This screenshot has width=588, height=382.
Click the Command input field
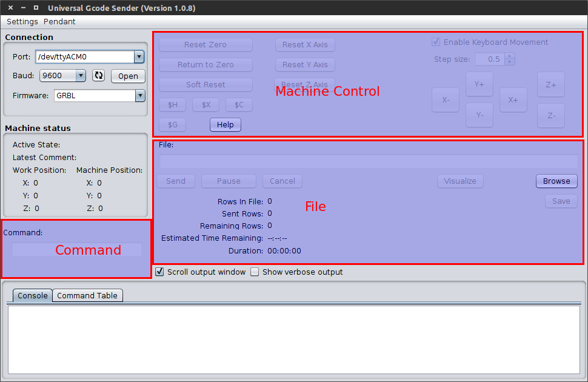click(x=77, y=249)
